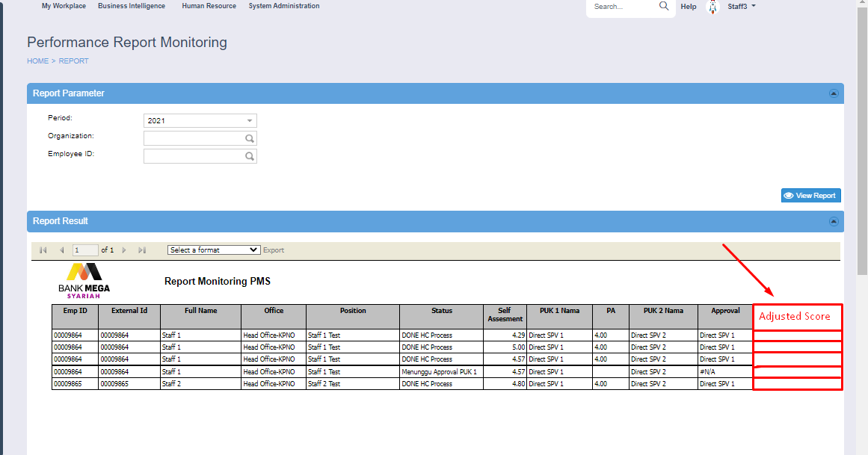Screen dimensions: 868x455
Task: Go to last report page icon
Action: coord(142,250)
